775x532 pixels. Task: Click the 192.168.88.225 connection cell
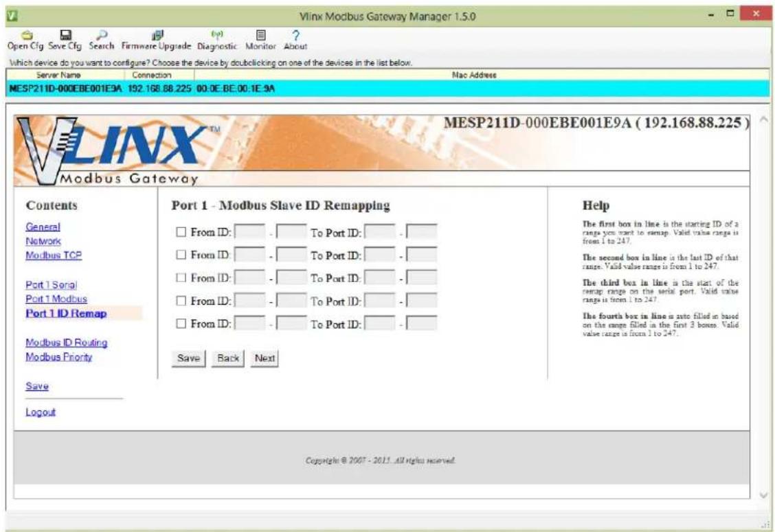coord(159,89)
